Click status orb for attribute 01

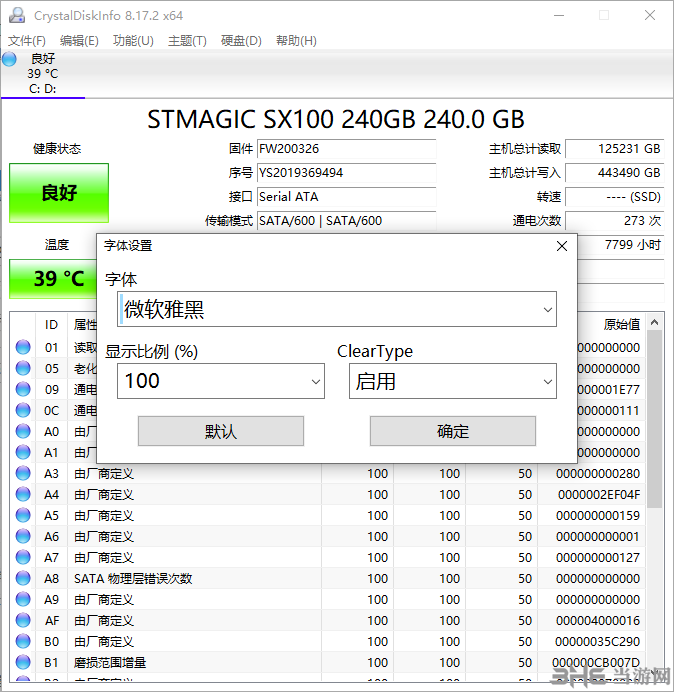pyautogui.click(x=23, y=347)
